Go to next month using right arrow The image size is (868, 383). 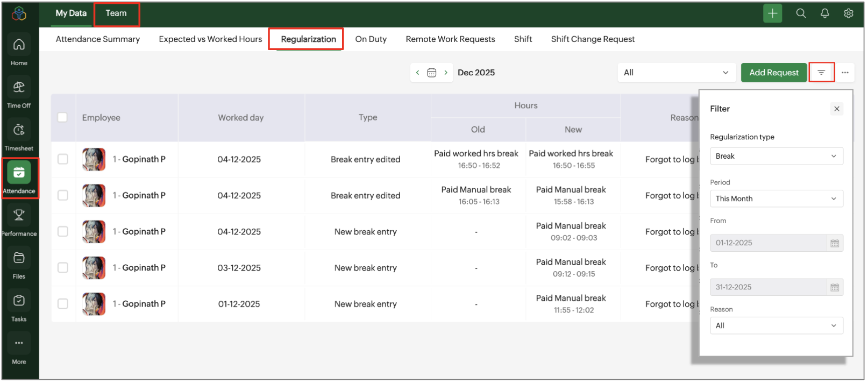click(x=446, y=73)
